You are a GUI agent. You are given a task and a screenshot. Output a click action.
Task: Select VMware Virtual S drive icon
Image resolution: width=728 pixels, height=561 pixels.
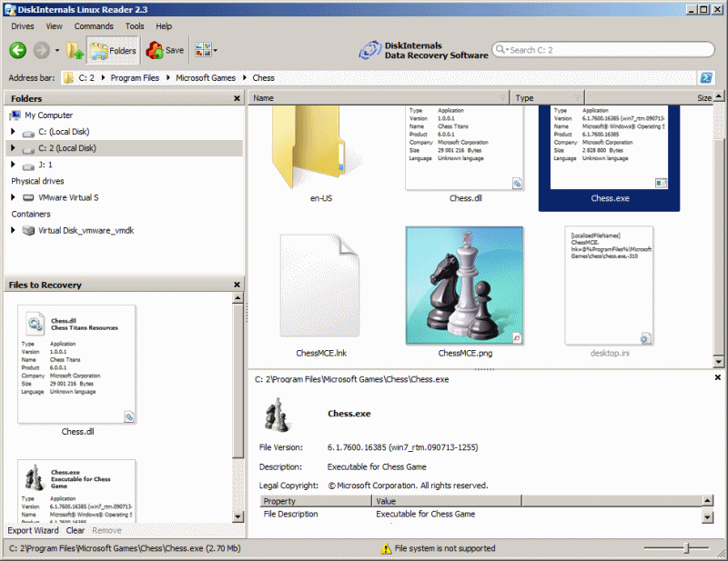[28, 197]
